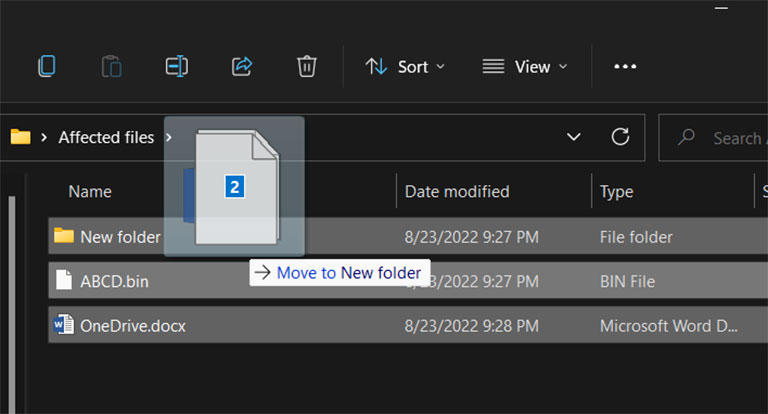The image size is (768, 414).
Task: Click the yellow folder icon in address bar
Action: pos(21,137)
